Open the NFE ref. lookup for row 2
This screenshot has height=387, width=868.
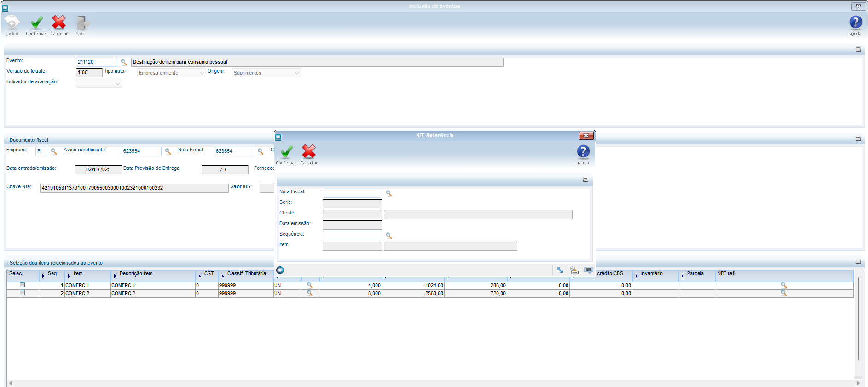click(784, 293)
